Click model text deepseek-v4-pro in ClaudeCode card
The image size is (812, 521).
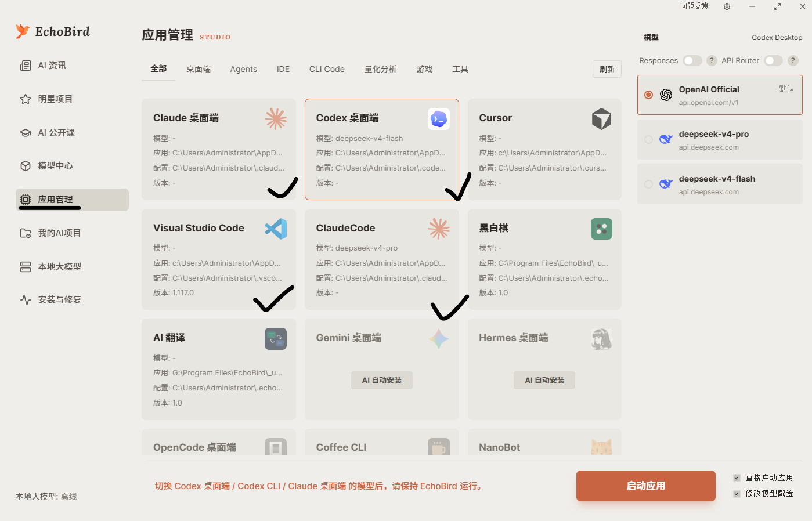coord(366,248)
